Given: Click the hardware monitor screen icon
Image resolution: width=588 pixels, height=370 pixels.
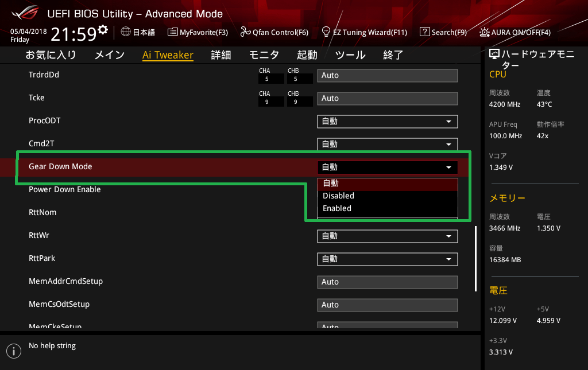Looking at the screenshot, I should [x=494, y=54].
